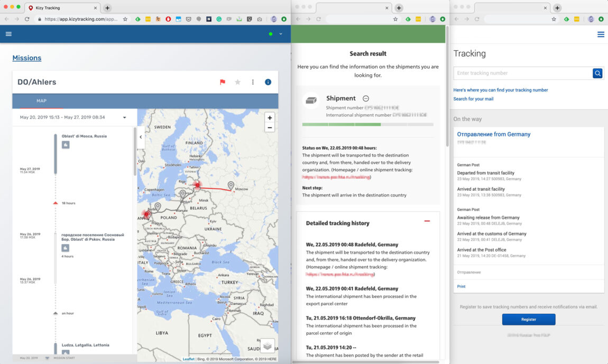Expand the date range dropdown May 20 - May 27
The image size is (608, 364).
pos(124,117)
